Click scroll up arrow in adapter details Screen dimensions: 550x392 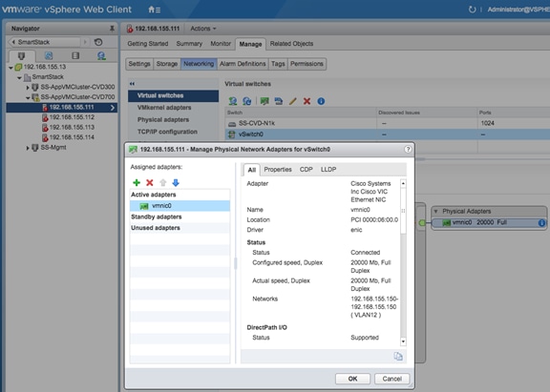tap(403, 183)
